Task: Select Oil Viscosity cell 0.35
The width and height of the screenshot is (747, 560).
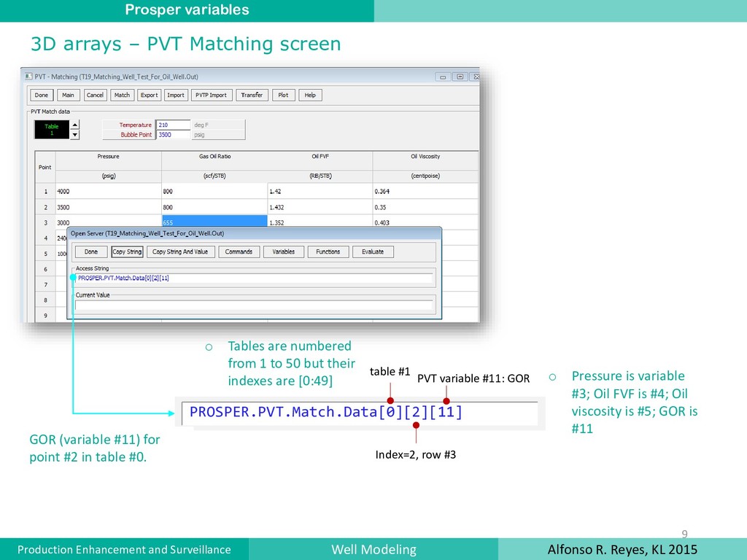Action: [x=425, y=207]
